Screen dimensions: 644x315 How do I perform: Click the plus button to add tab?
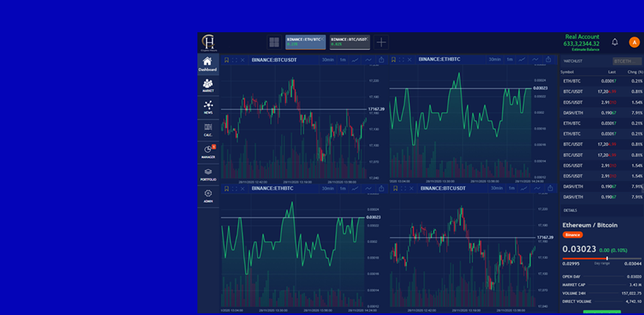(381, 42)
